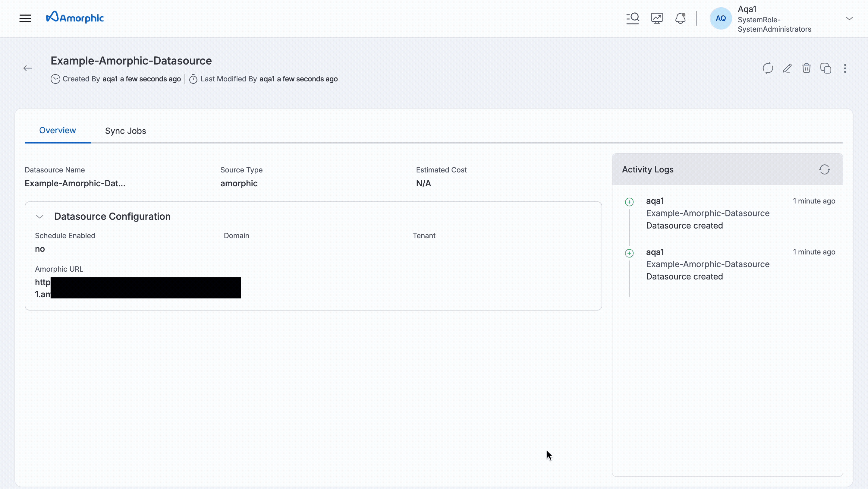
Task: Click the truncated Example-Amorphic-Dat... name
Action: pos(74,183)
